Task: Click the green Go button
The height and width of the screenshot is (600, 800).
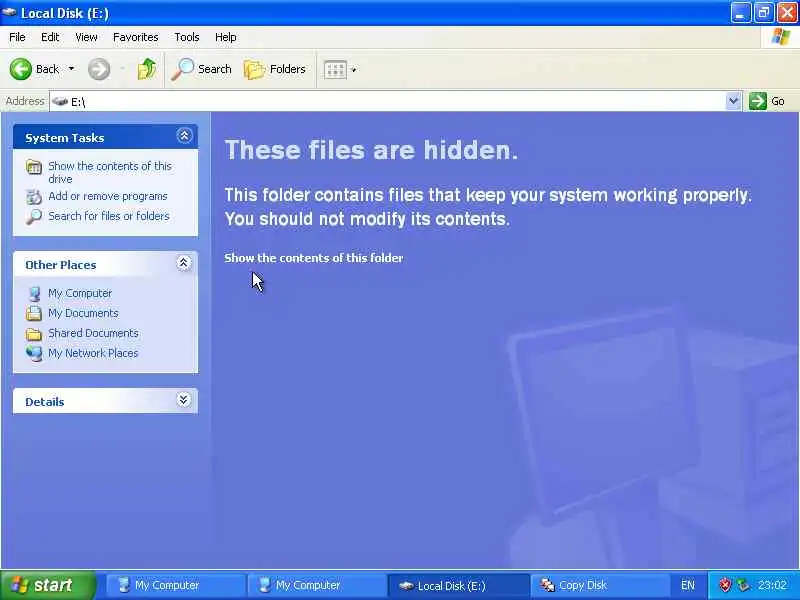Action: [x=767, y=101]
